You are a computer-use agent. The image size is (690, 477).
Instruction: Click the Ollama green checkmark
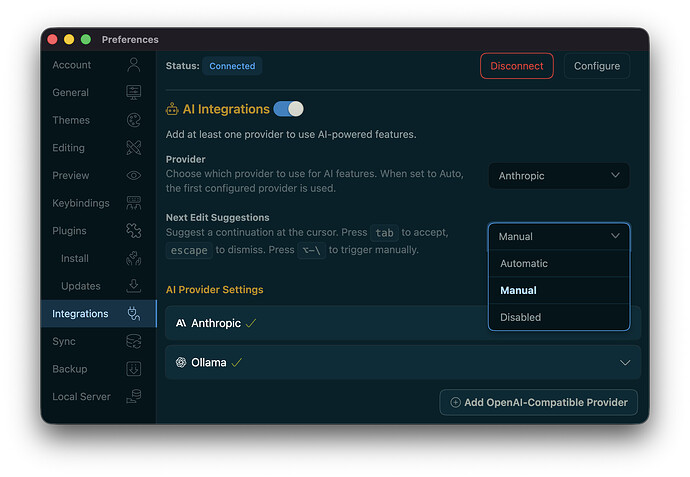(237, 363)
